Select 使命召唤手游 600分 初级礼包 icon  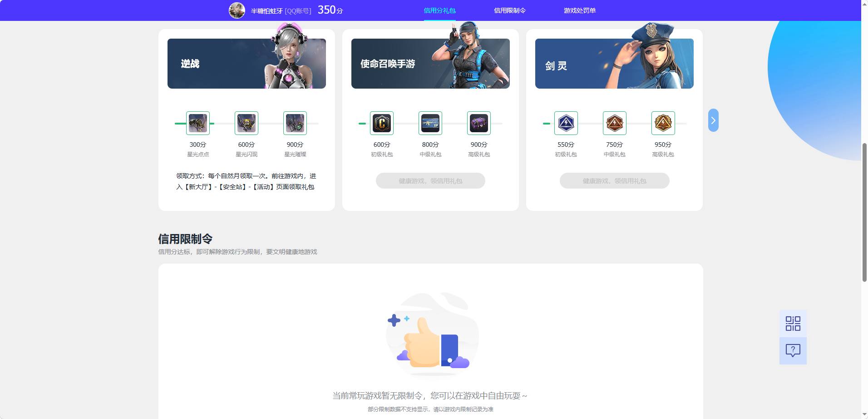(382, 123)
